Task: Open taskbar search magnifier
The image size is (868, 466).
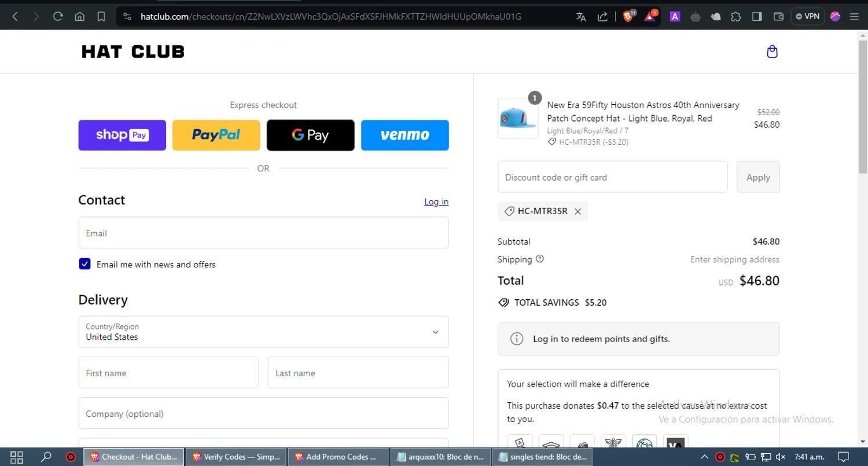Action: [46, 457]
